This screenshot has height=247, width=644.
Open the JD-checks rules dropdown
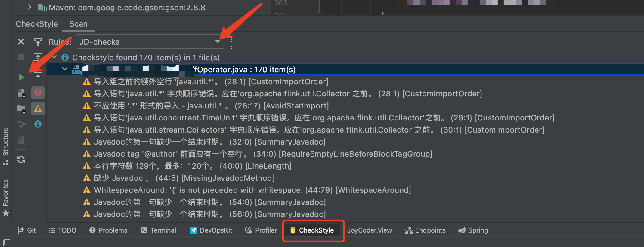click(217, 42)
